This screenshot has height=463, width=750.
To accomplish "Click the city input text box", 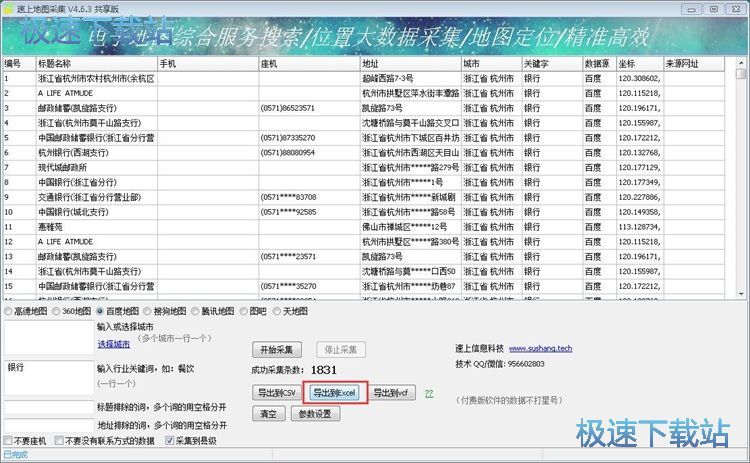I will (x=49, y=338).
